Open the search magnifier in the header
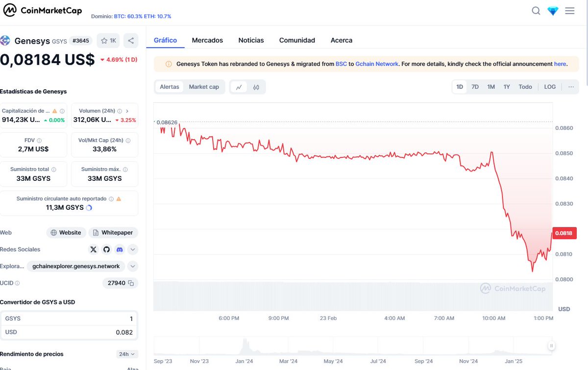Viewport: 588px width, 370px height. click(536, 10)
